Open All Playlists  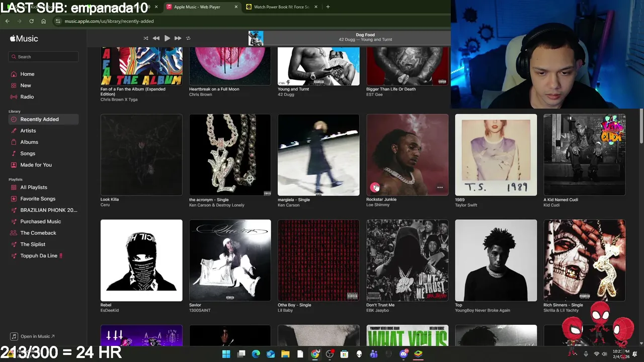(34, 188)
